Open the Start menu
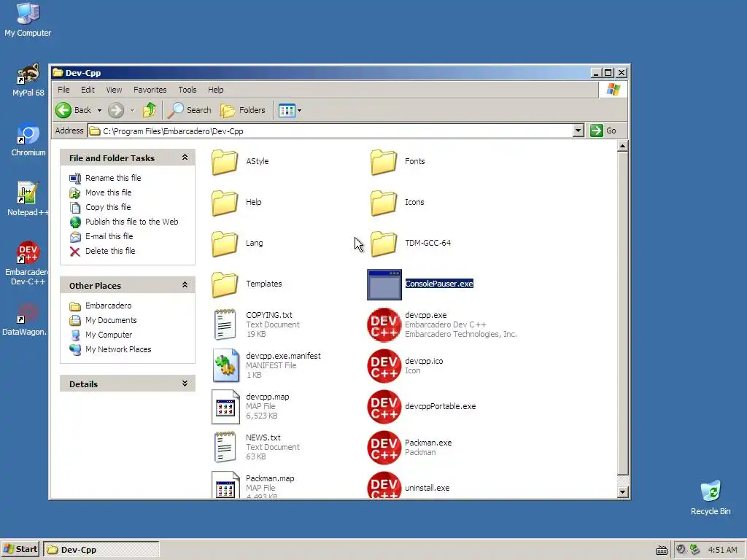 20,550
